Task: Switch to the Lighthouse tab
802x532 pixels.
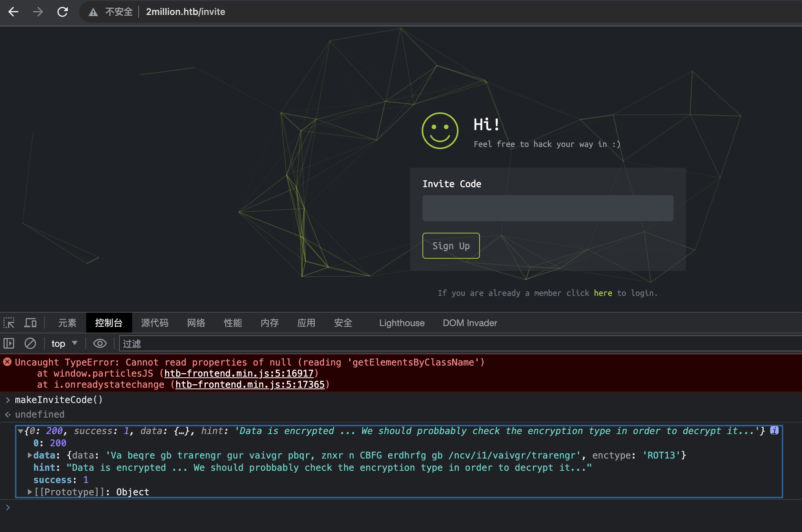Action: coord(402,323)
